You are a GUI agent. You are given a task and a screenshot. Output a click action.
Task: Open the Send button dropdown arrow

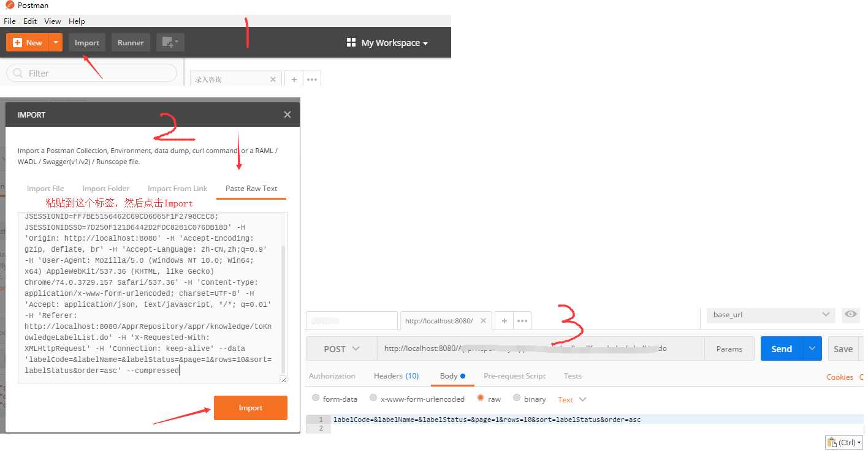812,349
